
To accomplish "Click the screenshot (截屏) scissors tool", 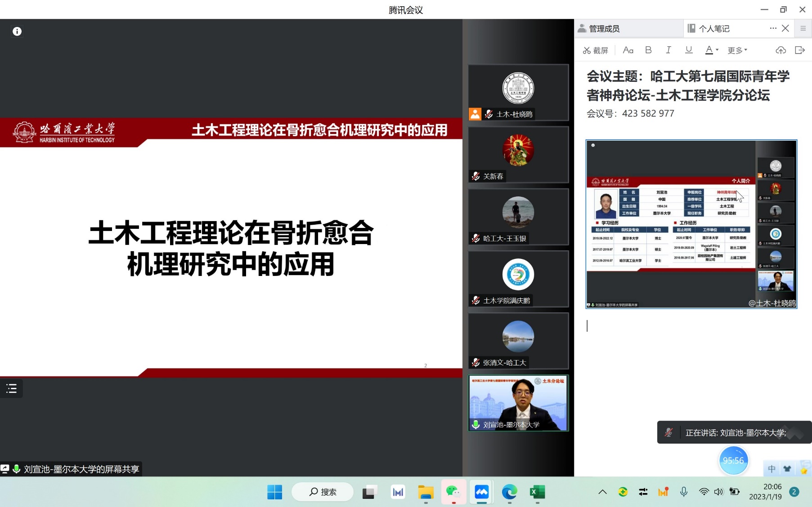I will coord(595,50).
